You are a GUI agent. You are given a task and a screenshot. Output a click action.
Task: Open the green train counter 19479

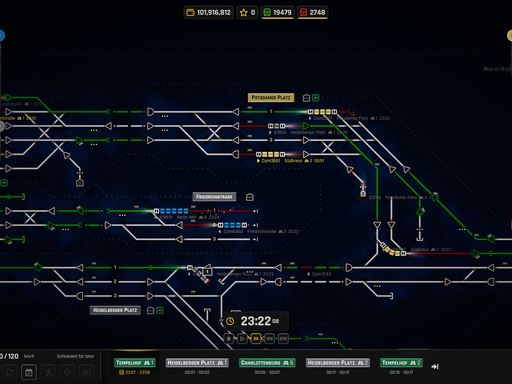tap(277, 13)
